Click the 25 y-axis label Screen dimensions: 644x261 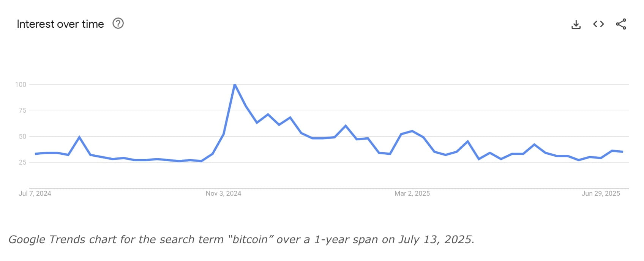click(22, 162)
